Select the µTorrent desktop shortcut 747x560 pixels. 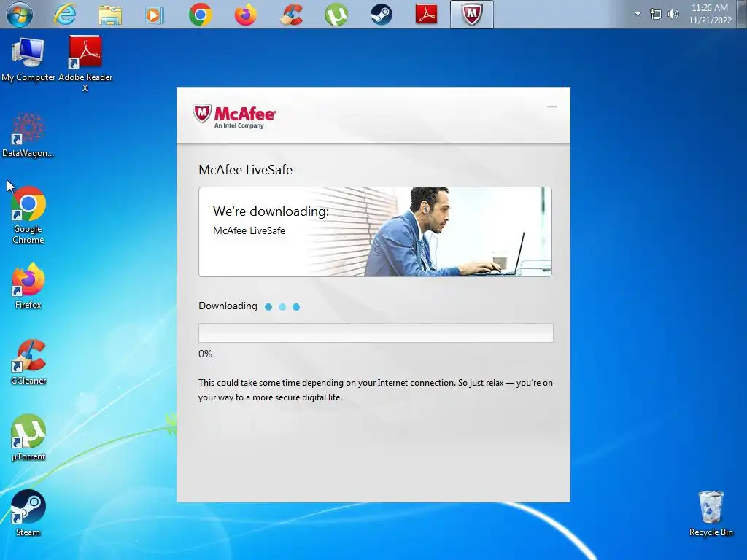(28, 437)
